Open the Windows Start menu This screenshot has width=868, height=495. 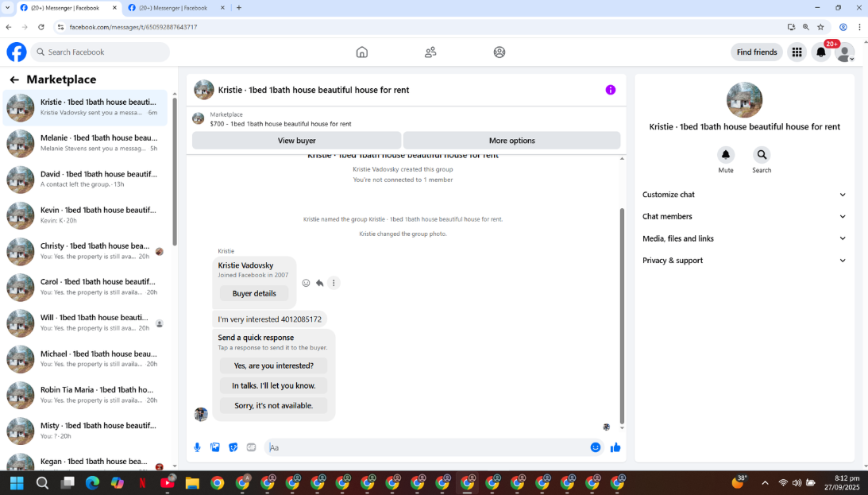(17, 483)
